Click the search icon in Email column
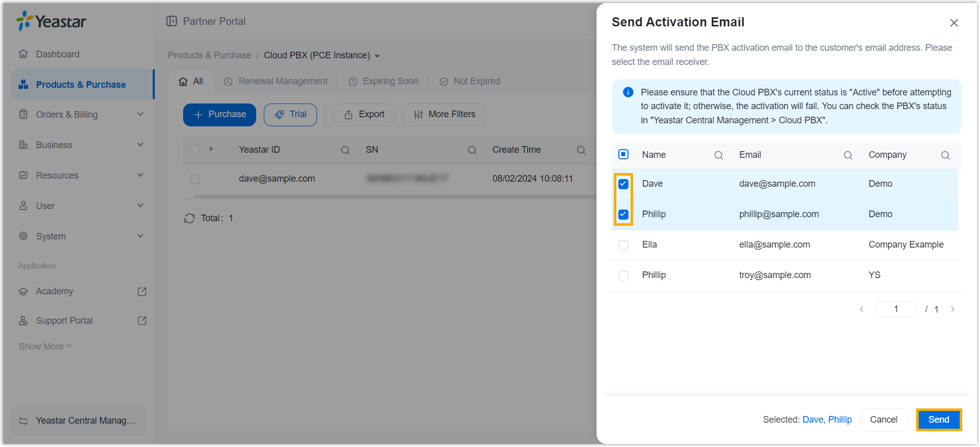 pos(848,155)
